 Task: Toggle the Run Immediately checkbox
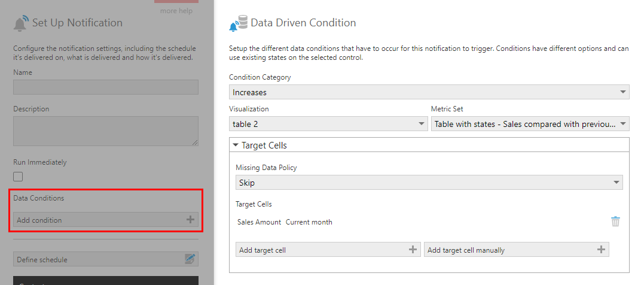(18, 177)
